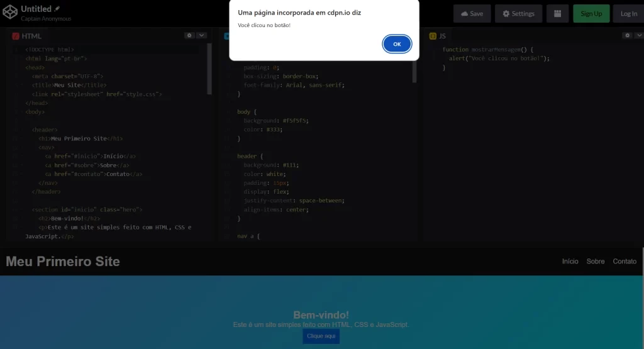Click 'Untitled' pen title

[36, 9]
